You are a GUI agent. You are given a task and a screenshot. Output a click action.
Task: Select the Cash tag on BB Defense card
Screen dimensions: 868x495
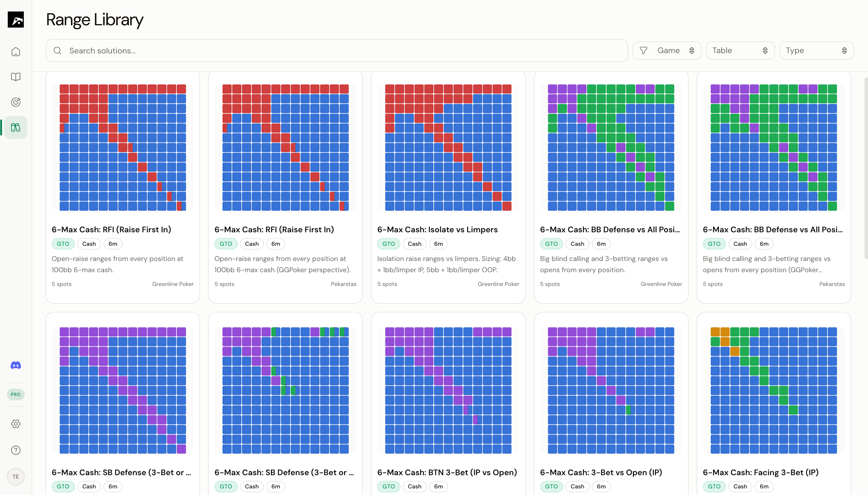pos(578,244)
